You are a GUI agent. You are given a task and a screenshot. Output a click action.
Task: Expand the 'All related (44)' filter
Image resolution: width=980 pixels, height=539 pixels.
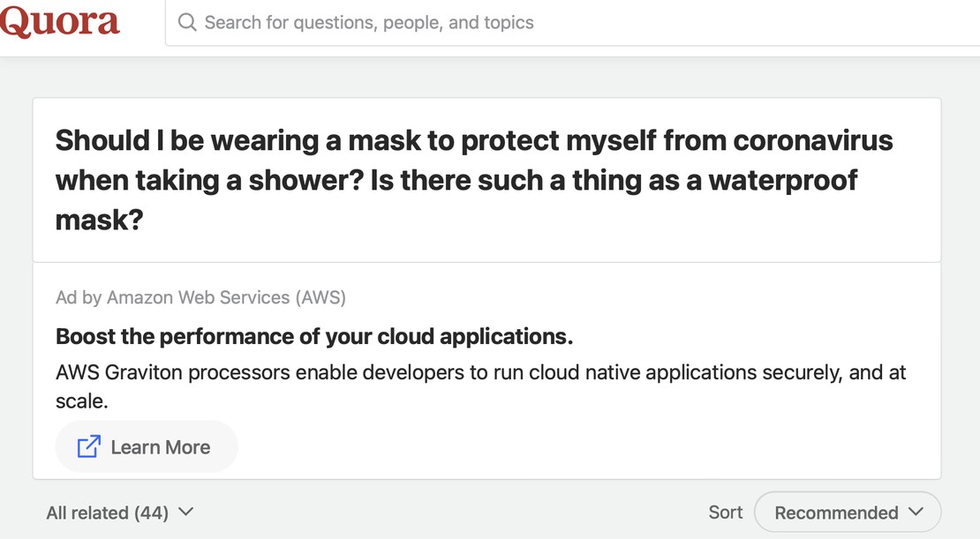coord(120,513)
